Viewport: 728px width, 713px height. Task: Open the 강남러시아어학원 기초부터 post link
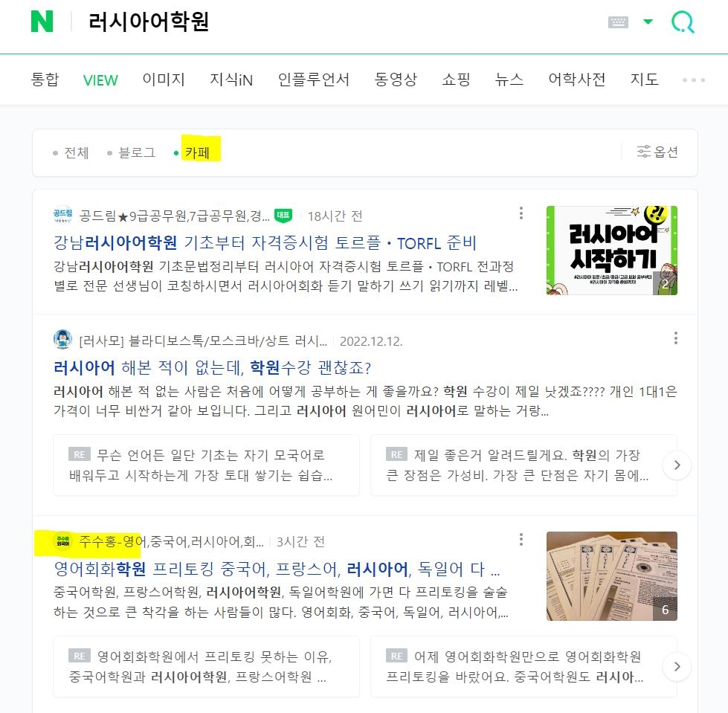[265, 242]
